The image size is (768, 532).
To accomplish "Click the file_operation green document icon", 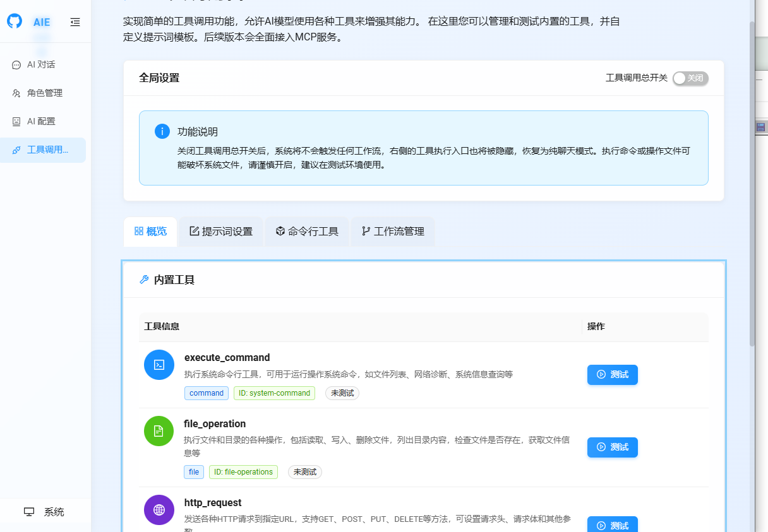I will pyautogui.click(x=159, y=431).
